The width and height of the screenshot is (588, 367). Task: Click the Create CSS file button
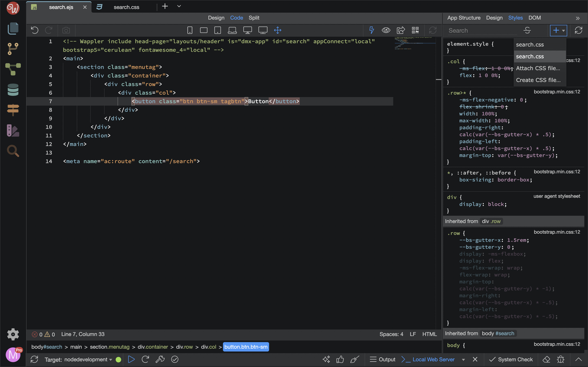pos(538,80)
